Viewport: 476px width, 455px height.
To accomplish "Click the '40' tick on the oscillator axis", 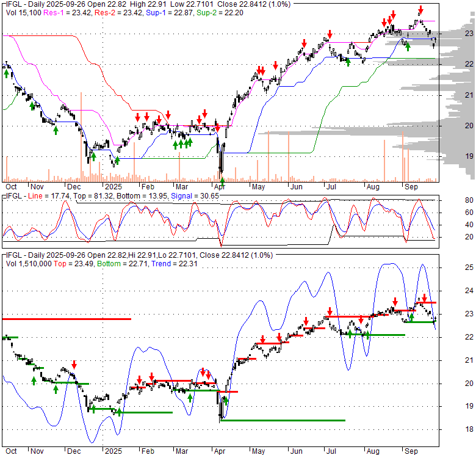I will coord(469,225).
